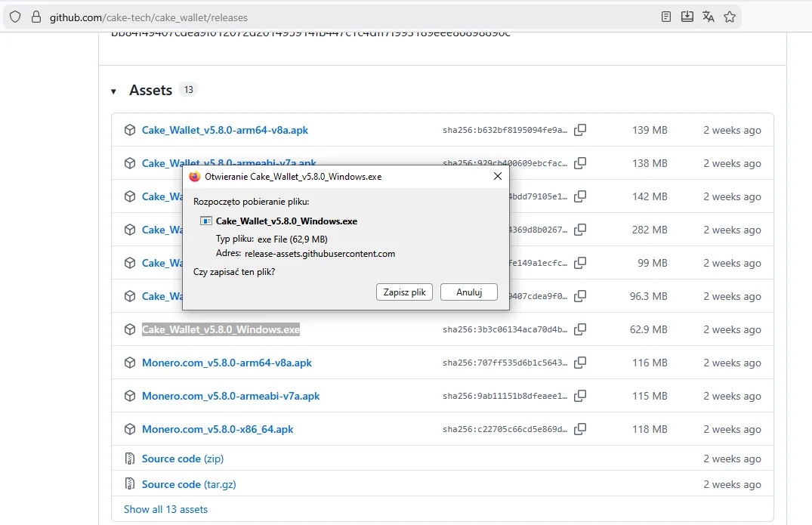Click the 62.9 MB size value
812x525 pixels.
(x=648, y=329)
